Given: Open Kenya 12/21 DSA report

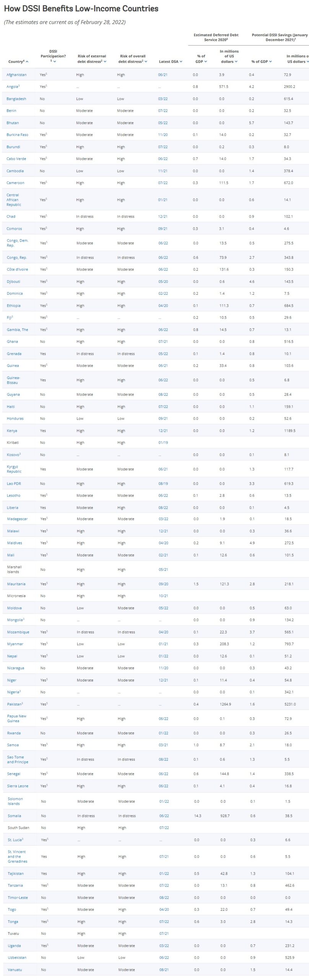Looking at the screenshot, I should [163, 431].
